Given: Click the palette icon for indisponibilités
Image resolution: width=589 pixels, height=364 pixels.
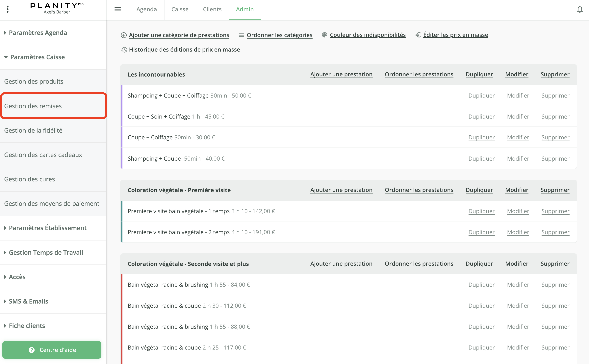Looking at the screenshot, I should pos(324,35).
